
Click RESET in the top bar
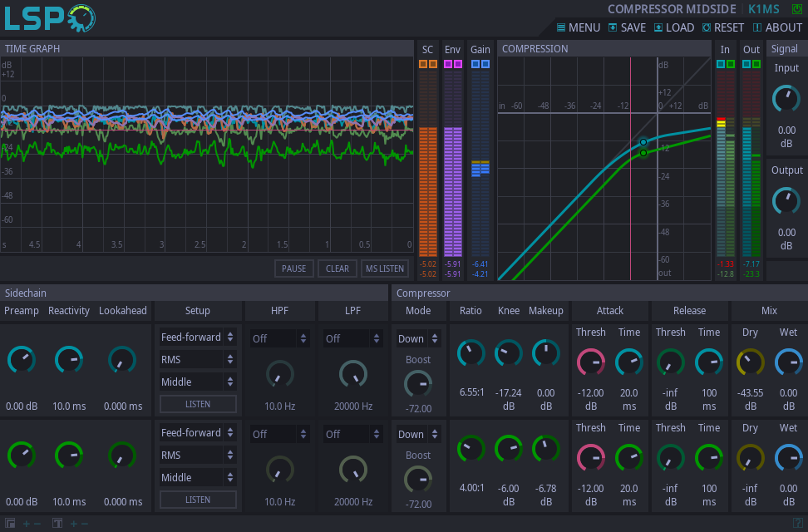[x=723, y=27]
